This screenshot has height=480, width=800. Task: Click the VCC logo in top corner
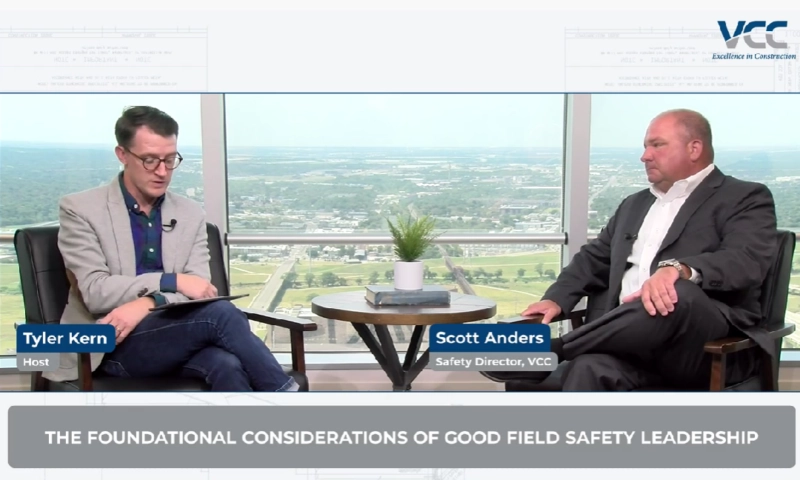point(751,34)
